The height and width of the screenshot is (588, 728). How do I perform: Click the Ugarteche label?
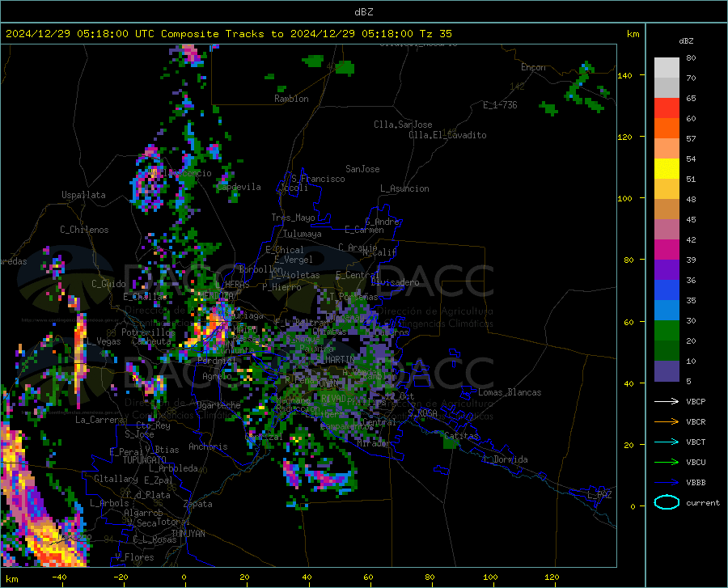coord(218,405)
